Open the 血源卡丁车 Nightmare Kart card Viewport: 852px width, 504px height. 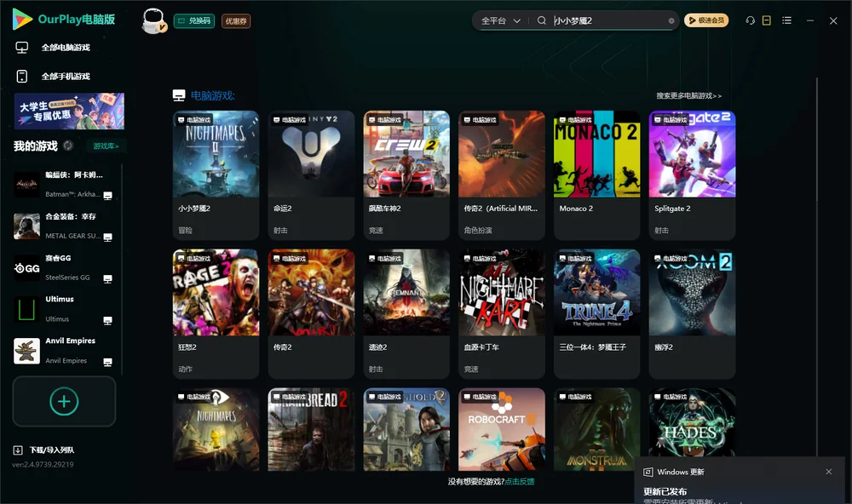click(502, 313)
